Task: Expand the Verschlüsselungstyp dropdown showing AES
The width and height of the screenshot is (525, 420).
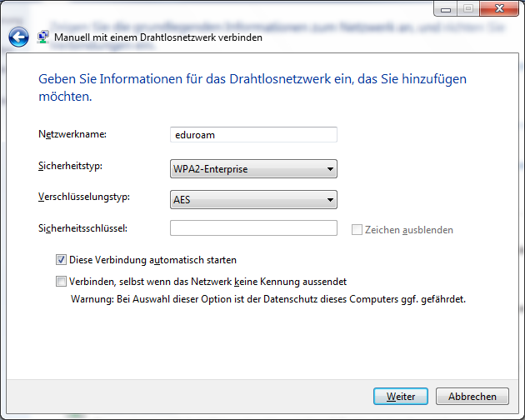Action: (x=253, y=199)
